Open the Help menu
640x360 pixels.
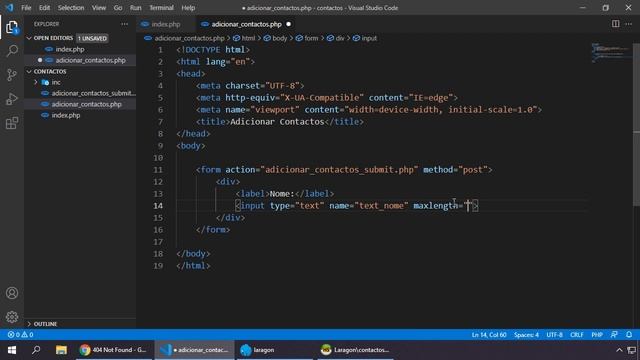[188, 7]
